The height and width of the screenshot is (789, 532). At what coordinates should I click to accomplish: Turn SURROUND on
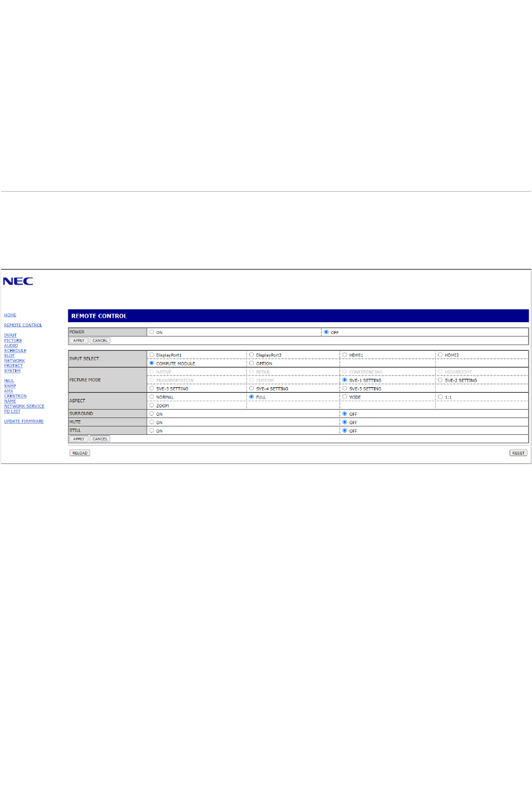coord(152,414)
